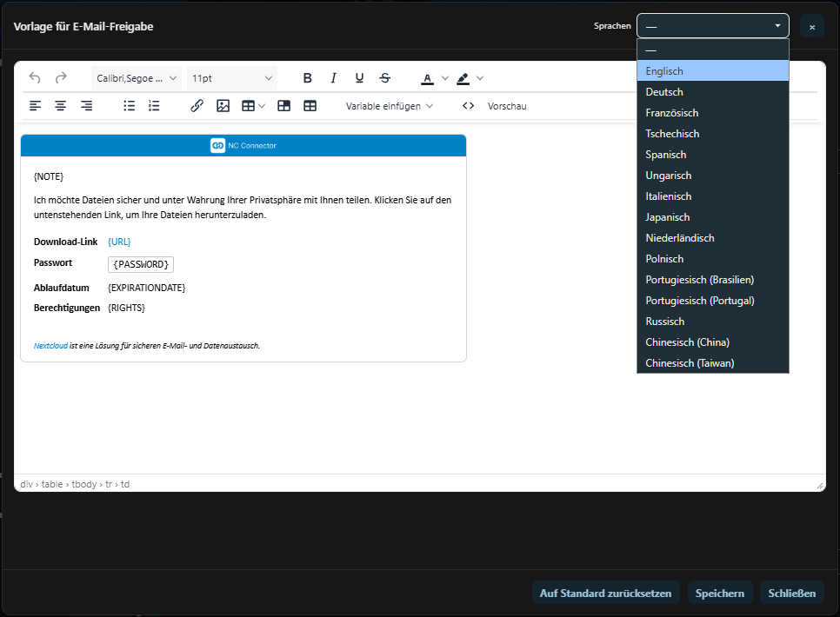
Task: Choose Niederländisch from the list
Action: (712, 238)
